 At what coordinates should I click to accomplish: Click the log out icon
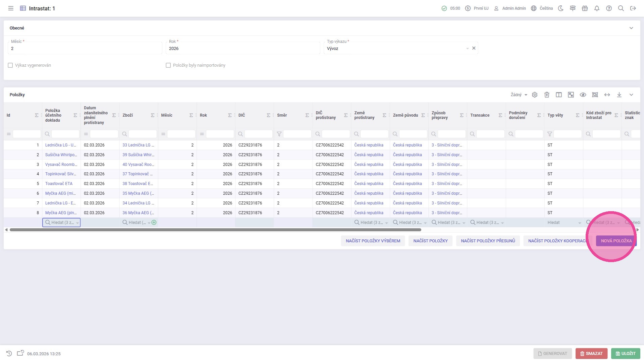(x=633, y=8)
